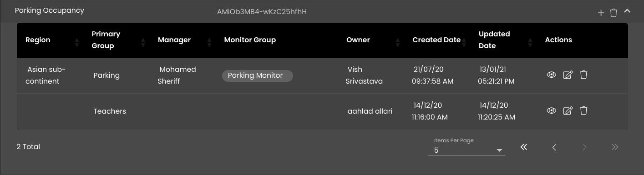Jump to last page with double-right arrows

tap(615, 147)
